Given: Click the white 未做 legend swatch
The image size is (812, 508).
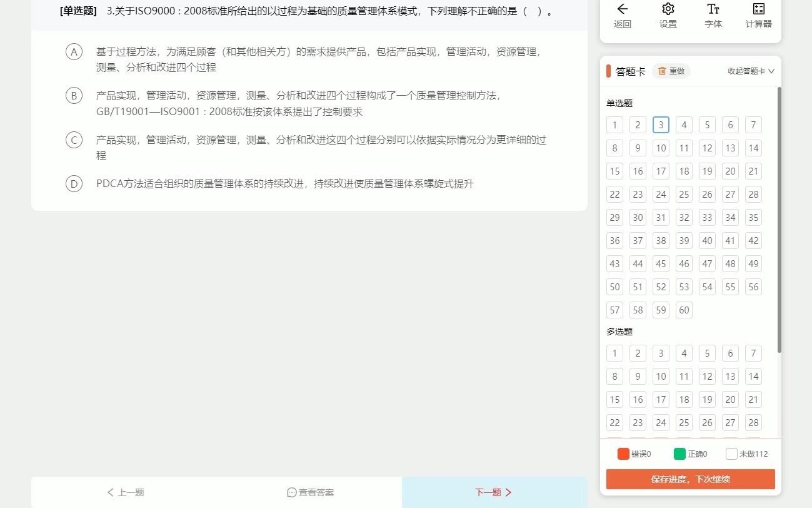Looking at the screenshot, I should (731, 454).
